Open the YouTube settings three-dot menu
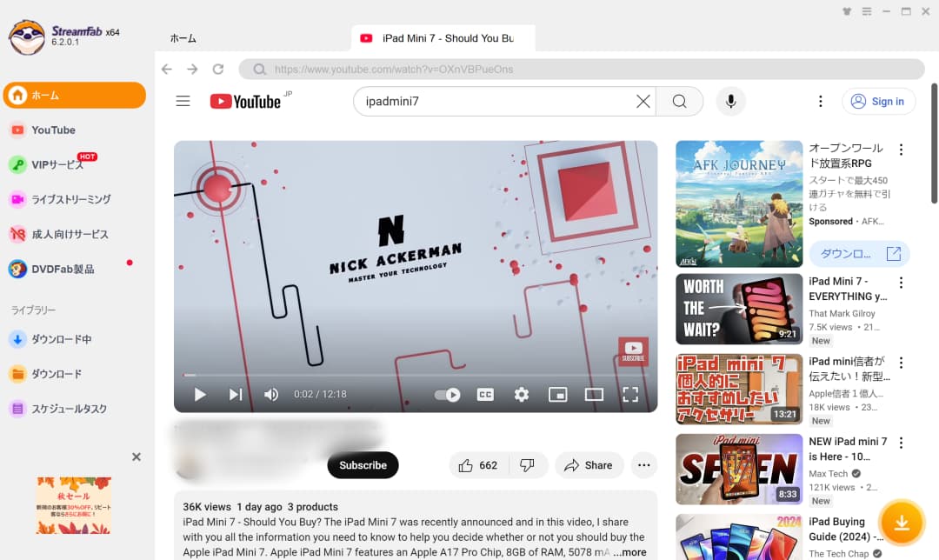 (x=821, y=101)
